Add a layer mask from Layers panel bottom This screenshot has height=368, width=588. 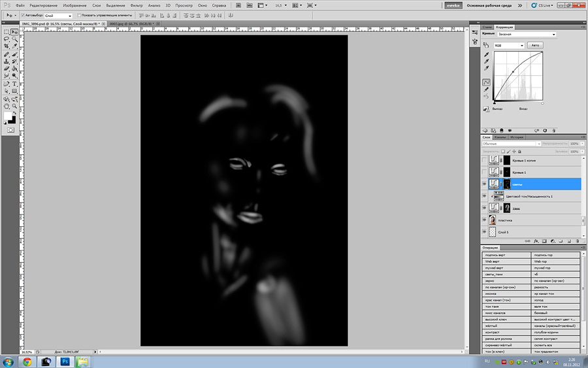(544, 241)
